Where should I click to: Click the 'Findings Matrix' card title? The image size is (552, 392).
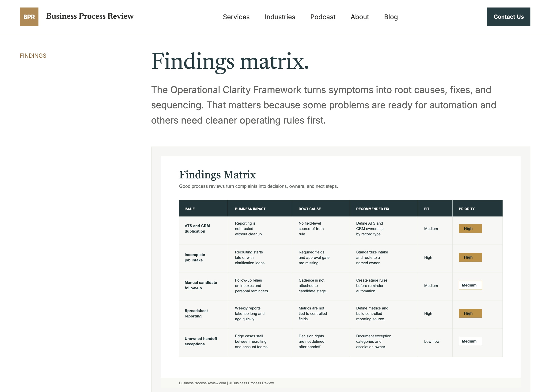coord(217,175)
